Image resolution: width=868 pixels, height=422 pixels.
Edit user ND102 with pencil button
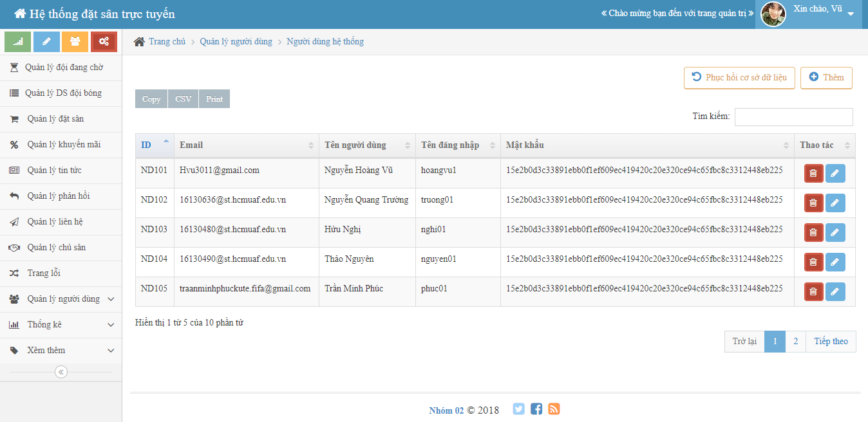[x=835, y=203]
